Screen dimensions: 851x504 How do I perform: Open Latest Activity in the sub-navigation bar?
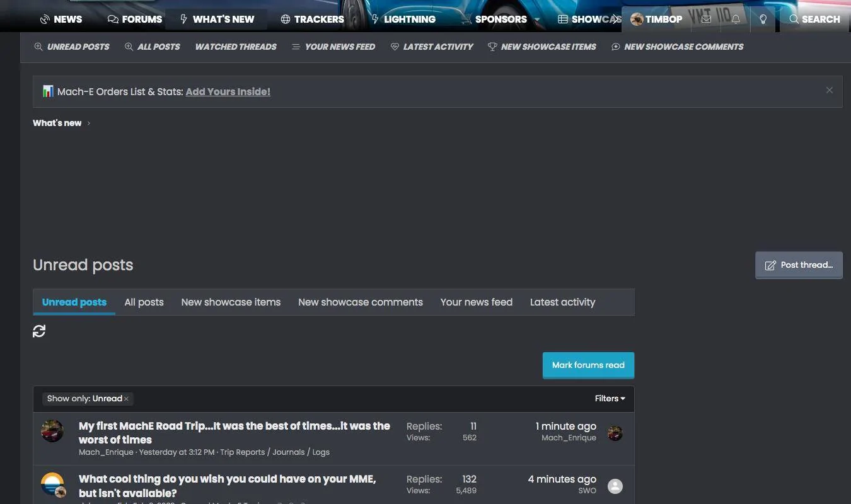432,47
